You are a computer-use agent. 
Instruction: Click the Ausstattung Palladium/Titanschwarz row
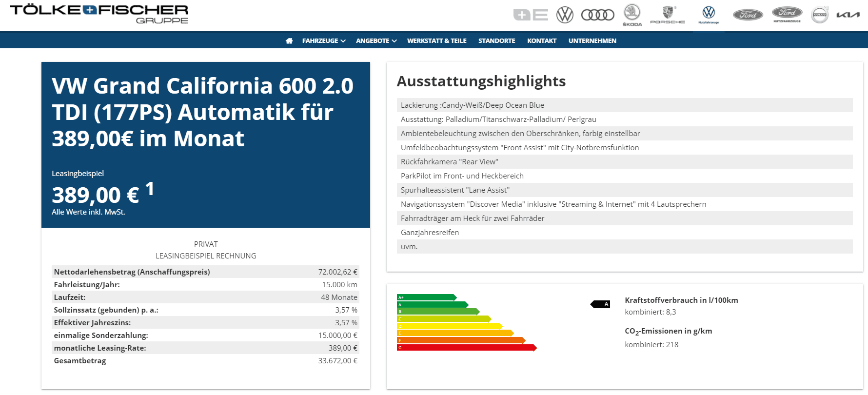(625, 119)
